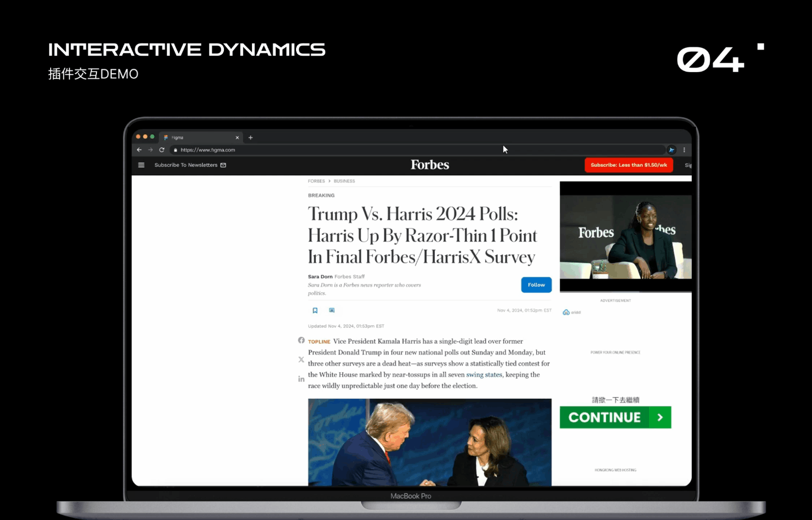Share the article on Facebook icon
Image resolution: width=812 pixels, height=520 pixels.
tap(301, 340)
